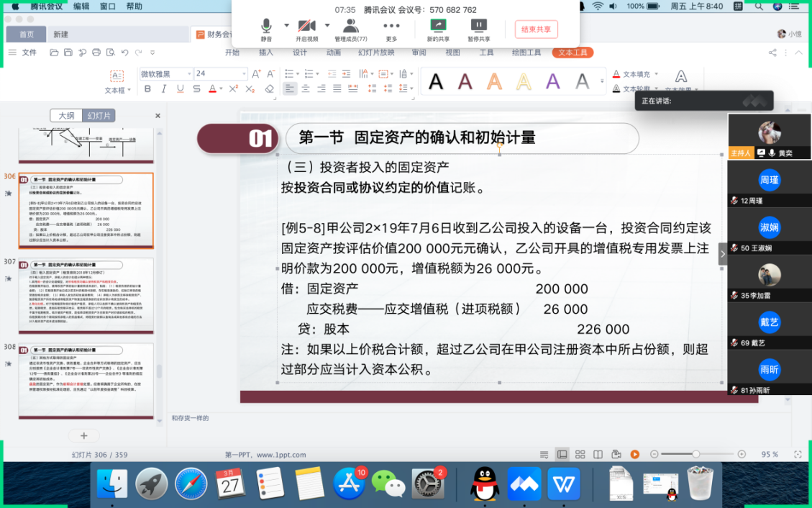Image resolution: width=812 pixels, height=508 pixels.
Task: Switch to the 插入 ribbon tab
Action: tap(266, 53)
